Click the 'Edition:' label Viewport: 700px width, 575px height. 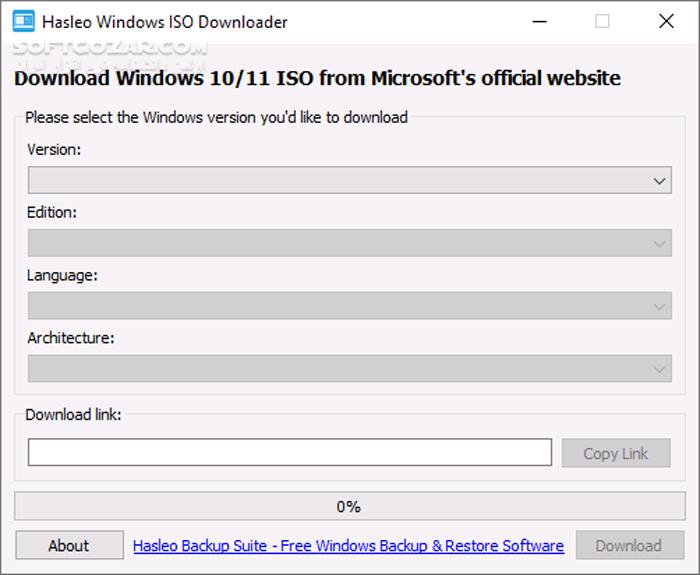52,212
